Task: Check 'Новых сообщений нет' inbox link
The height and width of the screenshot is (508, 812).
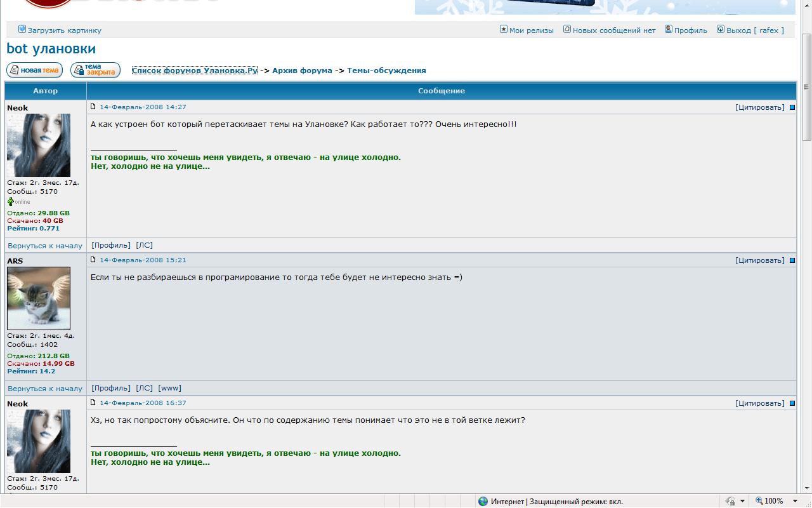Action: [613, 30]
